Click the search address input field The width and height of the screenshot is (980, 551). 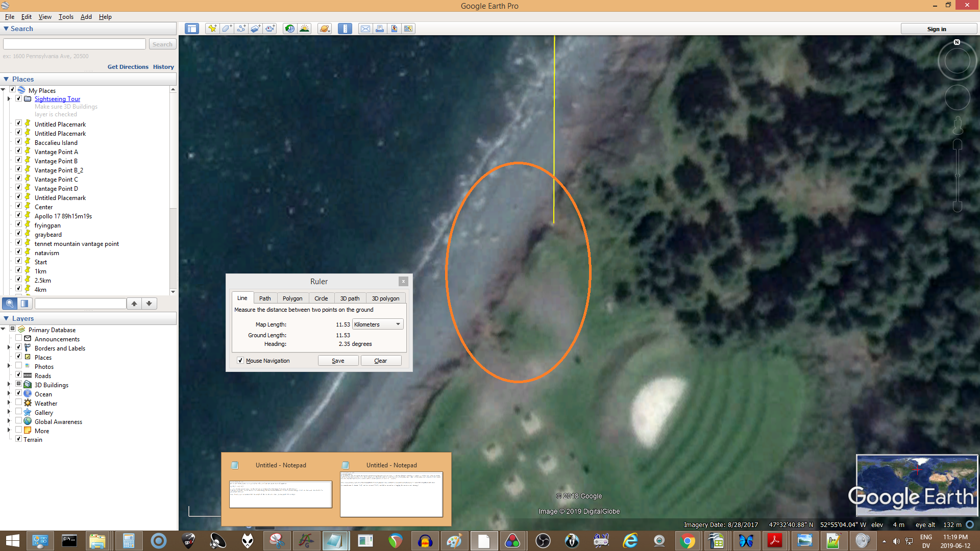75,44
